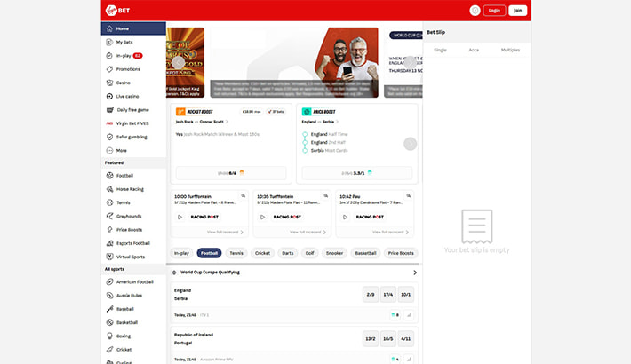631x364 pixels.
Task: Select the 13/2 odds for Republic of Ireland
Action: point(371,338)
